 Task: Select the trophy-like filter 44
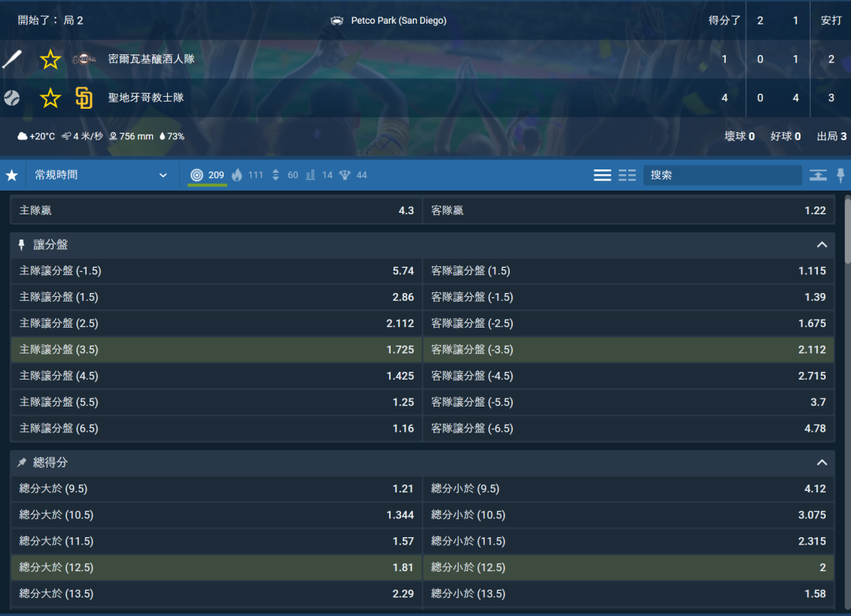353,175
